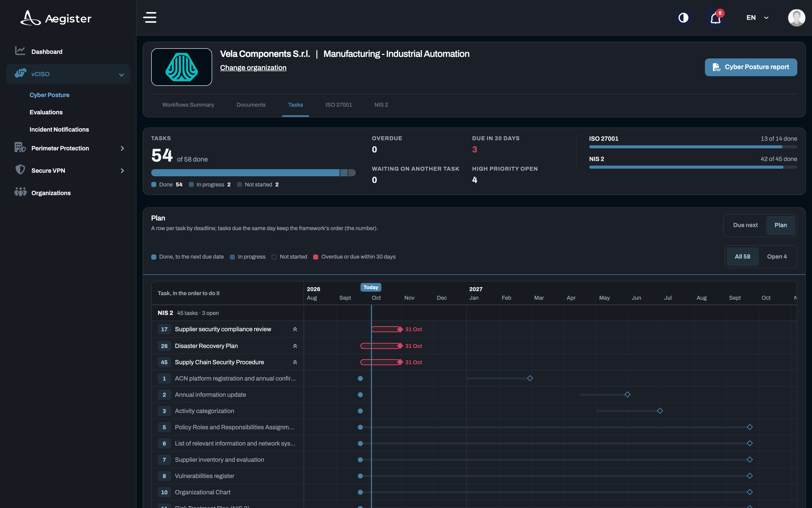812x508 pixels.
Task: Click the Perimeter Protection building icon
Action: 20,148
